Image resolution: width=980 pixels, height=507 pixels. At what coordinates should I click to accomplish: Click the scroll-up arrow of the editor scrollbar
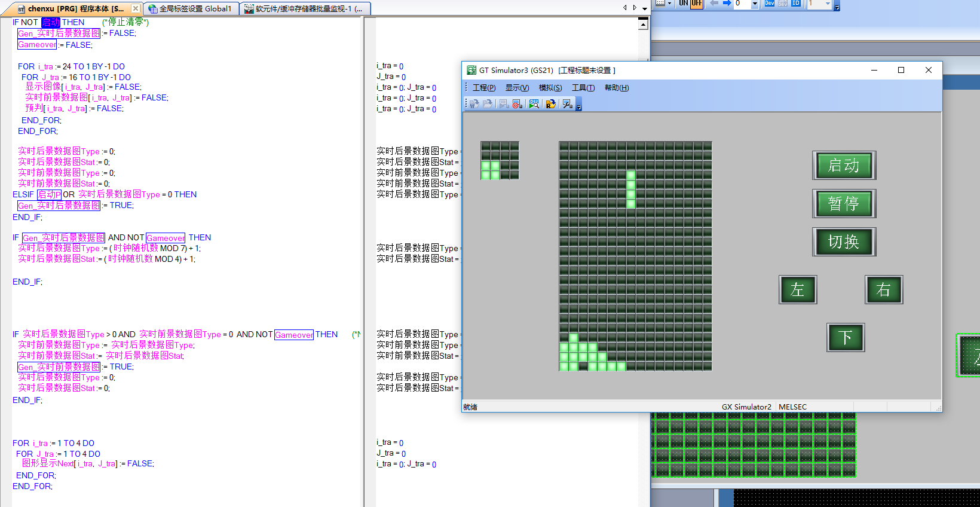pos(643,25)
